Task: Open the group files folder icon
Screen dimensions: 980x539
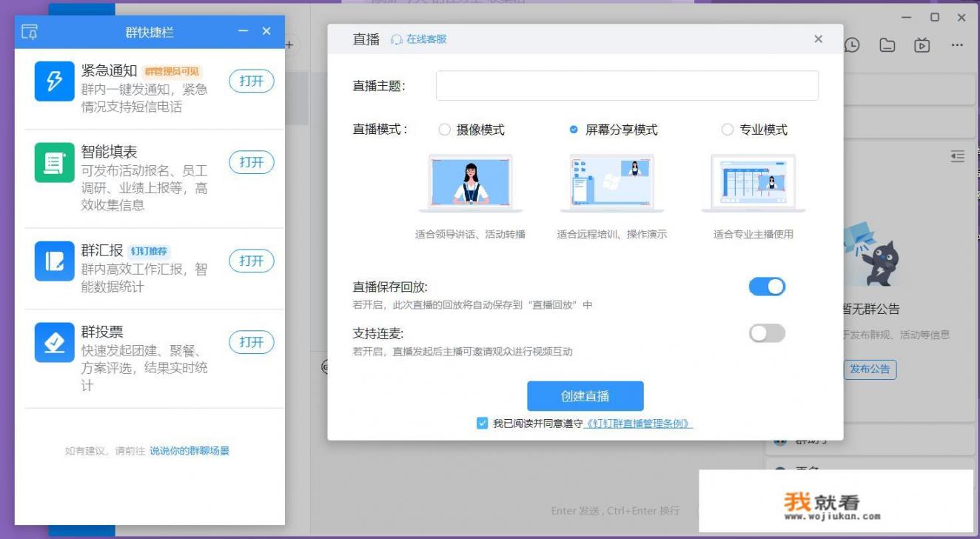Action: tap(887, 45)
